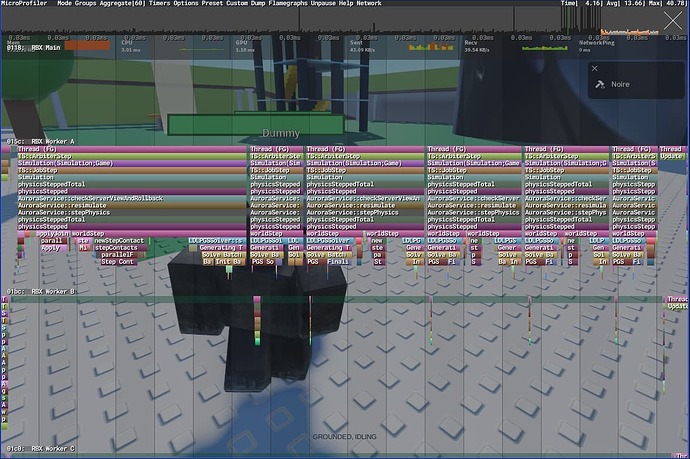Click the RBX Main thread label
Image resolution: width=690 pixels, height=459 pixels.
click(x=33, y=48)
